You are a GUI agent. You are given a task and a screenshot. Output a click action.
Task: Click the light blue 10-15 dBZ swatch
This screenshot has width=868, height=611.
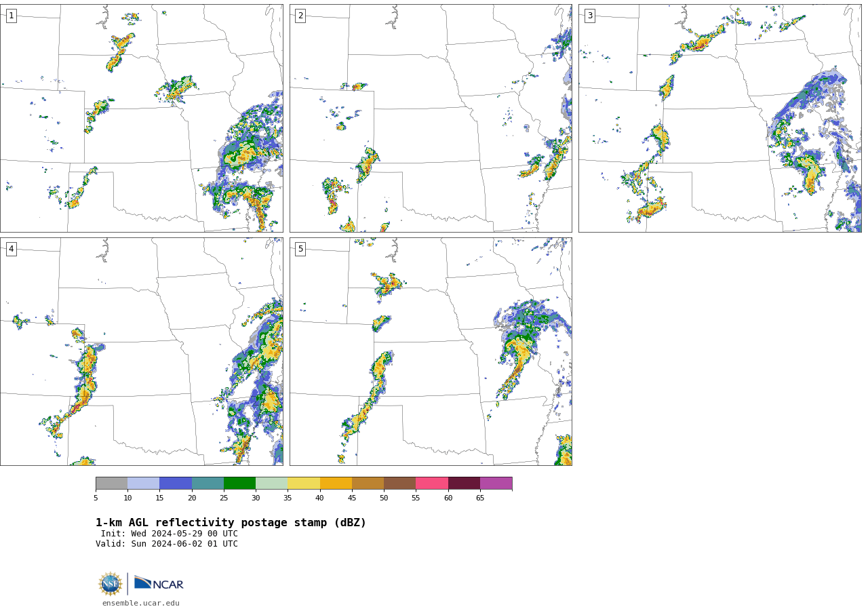click(143, 484)
